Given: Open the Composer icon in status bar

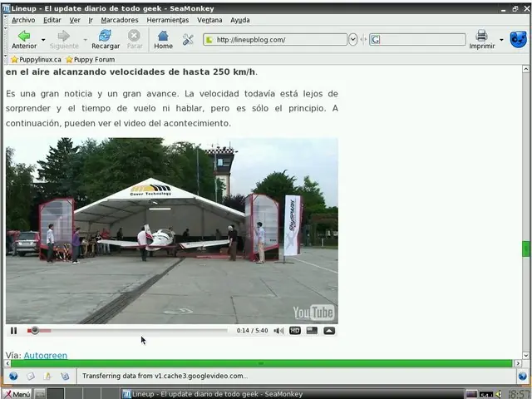Looking at the screenshot, I should click(47, 376).
